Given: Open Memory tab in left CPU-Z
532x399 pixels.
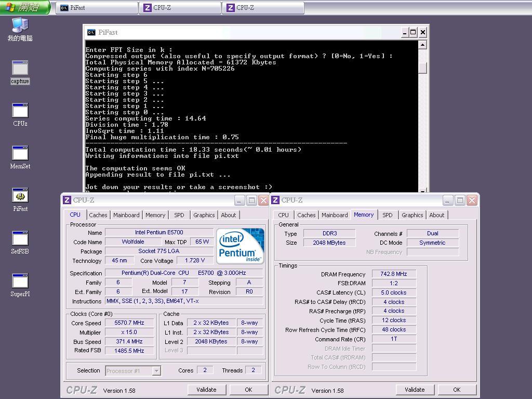Looking at the screenshot, I should click(x=155, y=215).
